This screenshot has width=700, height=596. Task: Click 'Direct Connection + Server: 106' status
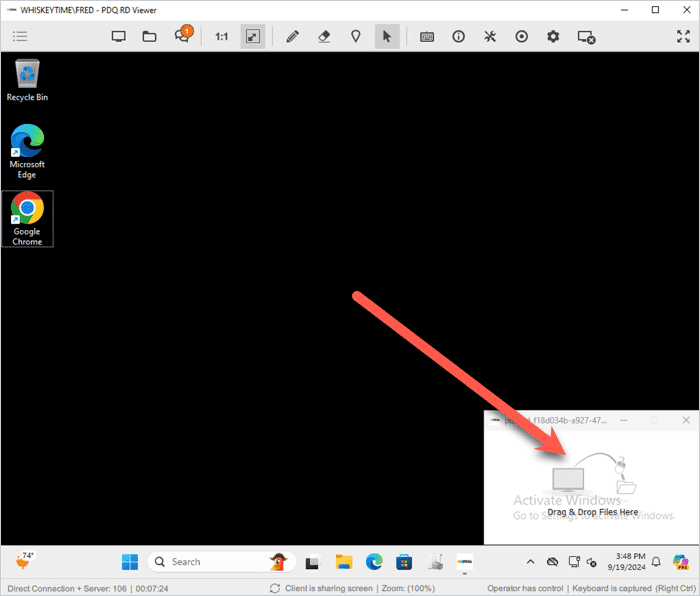point(67,588)
